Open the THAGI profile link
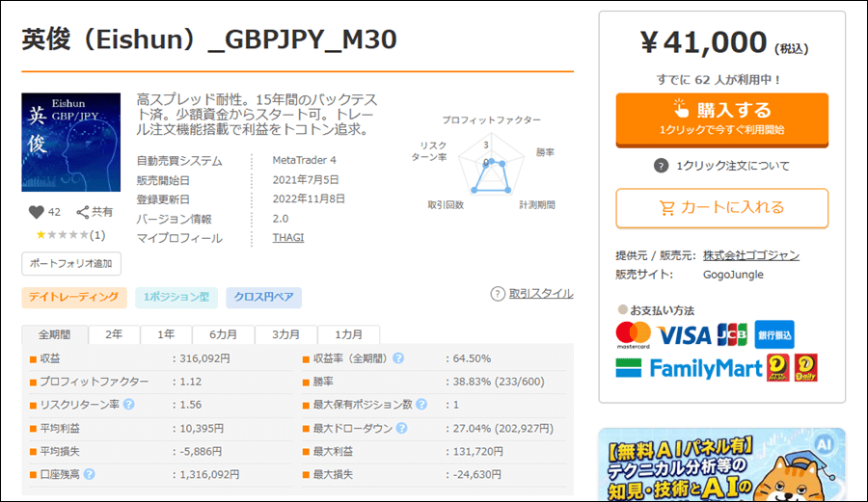The image size is (868, 502). (x=287, y=238)
